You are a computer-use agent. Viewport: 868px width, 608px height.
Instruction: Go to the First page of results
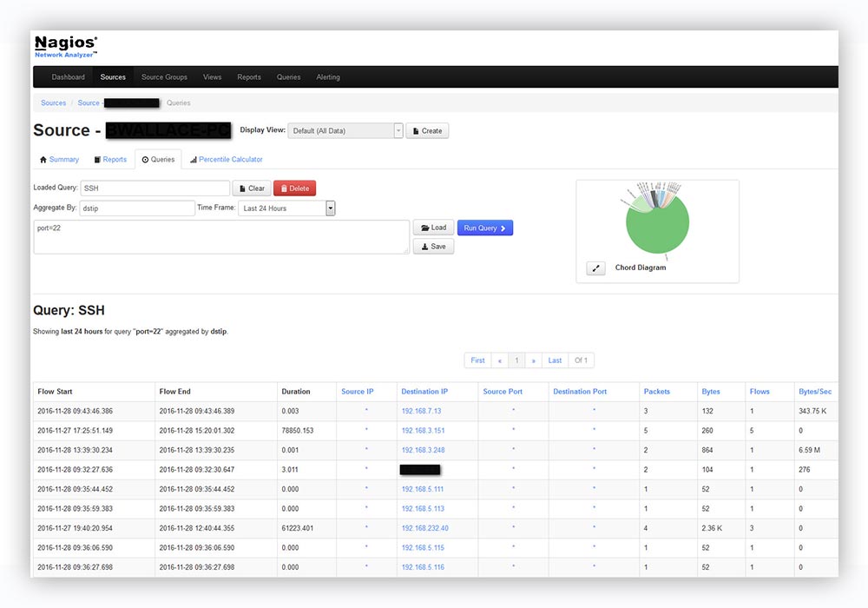point(477,360)
